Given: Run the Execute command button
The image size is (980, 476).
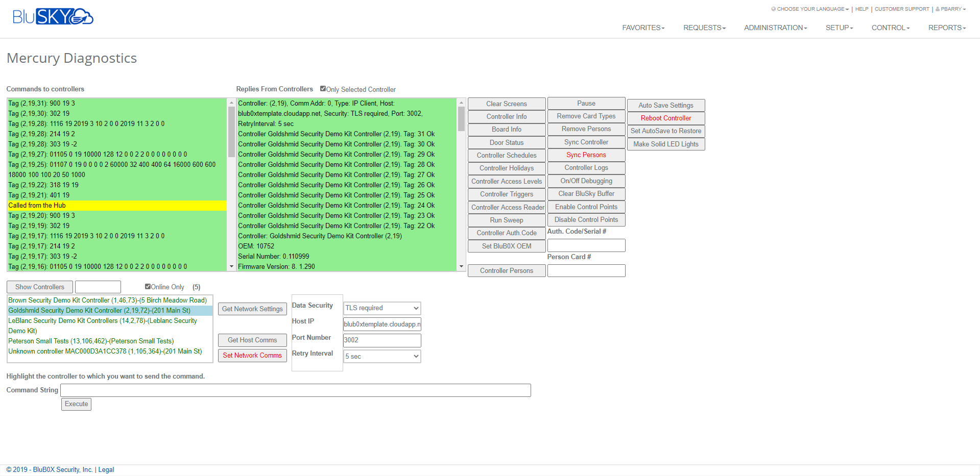Looking at the screenshot, I should [x=76, y=404].
